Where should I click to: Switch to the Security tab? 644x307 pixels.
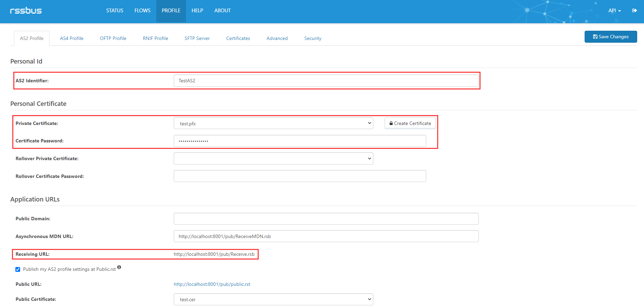(x=313, y=38)
